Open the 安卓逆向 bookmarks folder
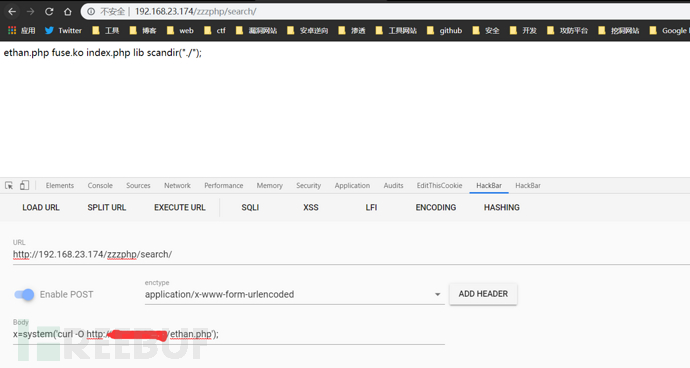Viewport: 690px width, 368px height. tap(308, 30)
